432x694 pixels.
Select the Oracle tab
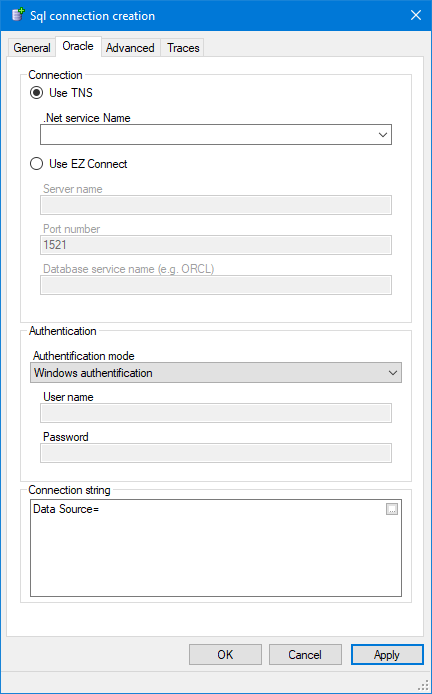[x=78, y=46]
